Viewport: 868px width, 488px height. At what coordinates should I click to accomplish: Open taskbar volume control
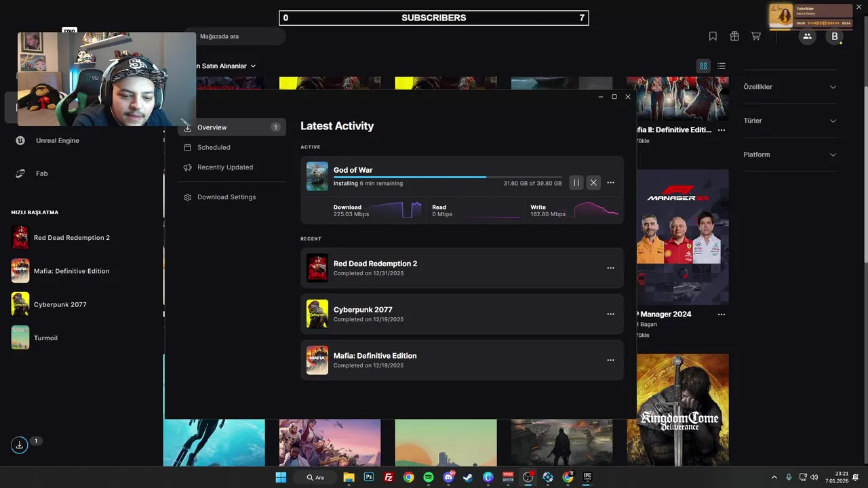point(814,477)
